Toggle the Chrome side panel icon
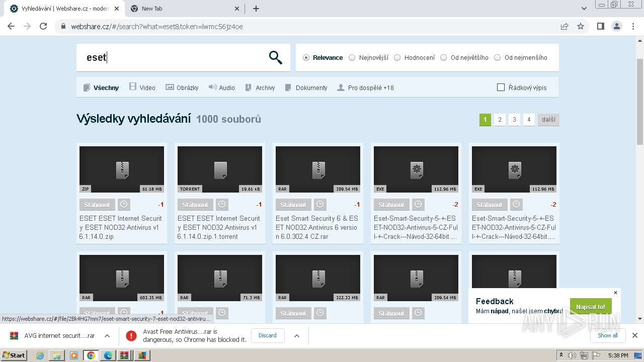644x362 pixels. coord(600,26)
